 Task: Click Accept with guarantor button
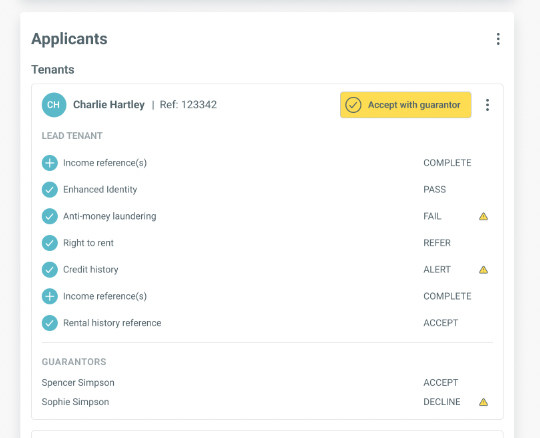(406, 105)
